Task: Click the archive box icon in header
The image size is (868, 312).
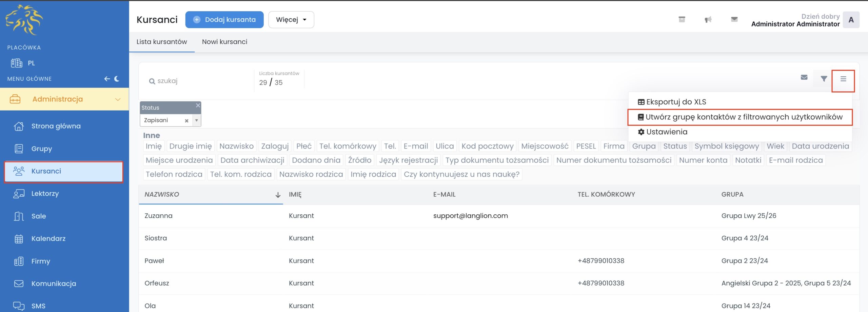Action: click(x=682, y=19)
